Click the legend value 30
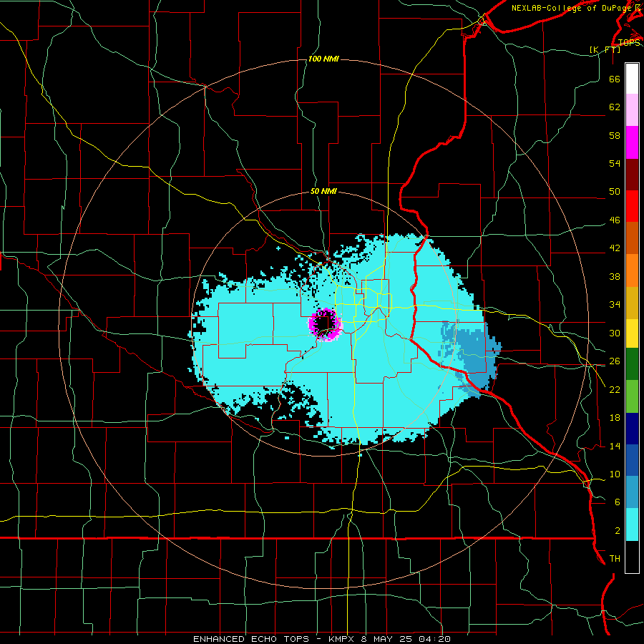 click(x=615, y=333)
